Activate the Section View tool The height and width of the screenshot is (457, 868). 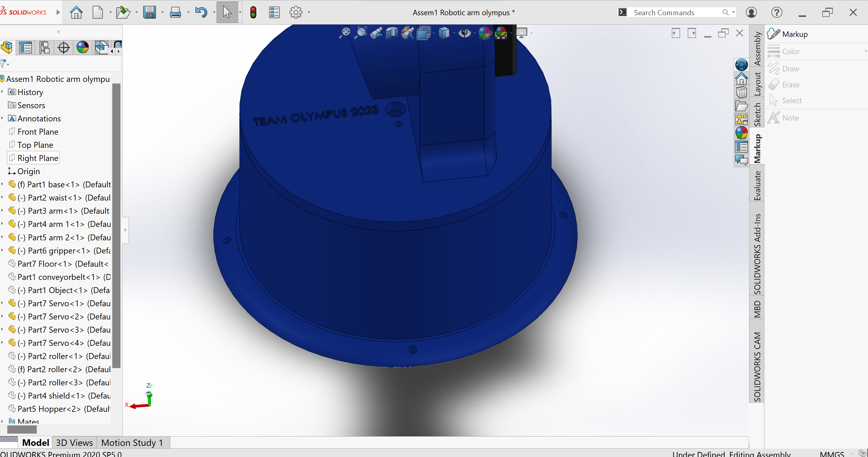tap(392, 33)
